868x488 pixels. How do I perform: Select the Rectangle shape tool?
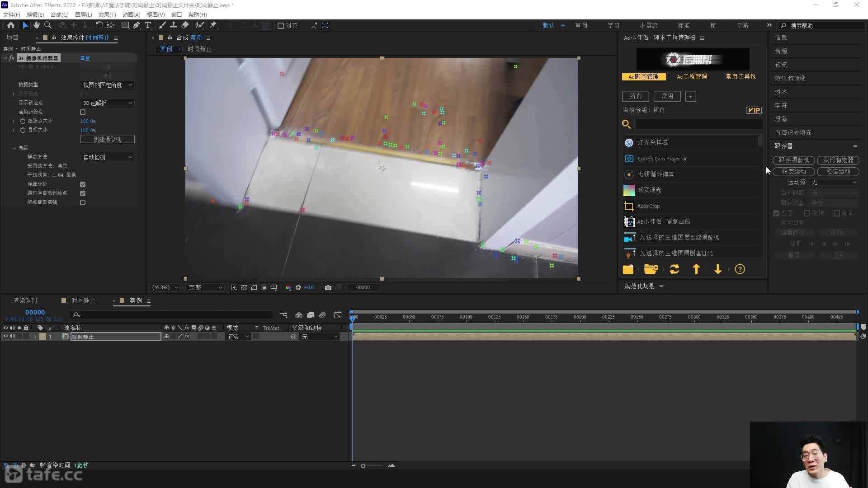125,25
